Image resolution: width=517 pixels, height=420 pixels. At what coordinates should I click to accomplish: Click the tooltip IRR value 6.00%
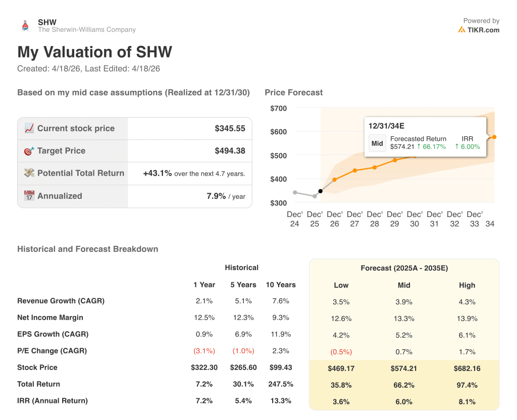click(x=468, y=147)
